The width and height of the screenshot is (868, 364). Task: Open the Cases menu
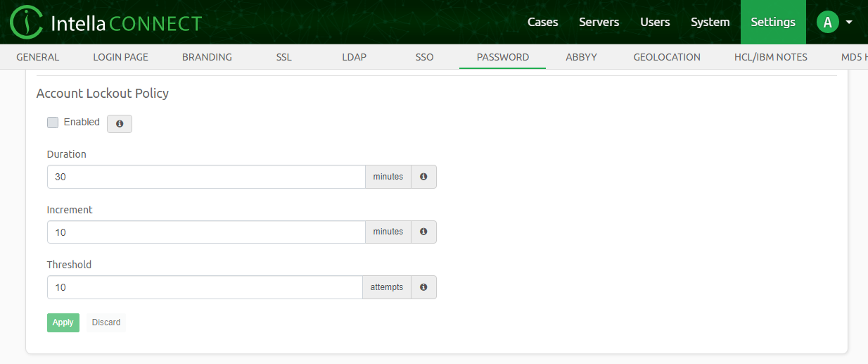point(542,23)
